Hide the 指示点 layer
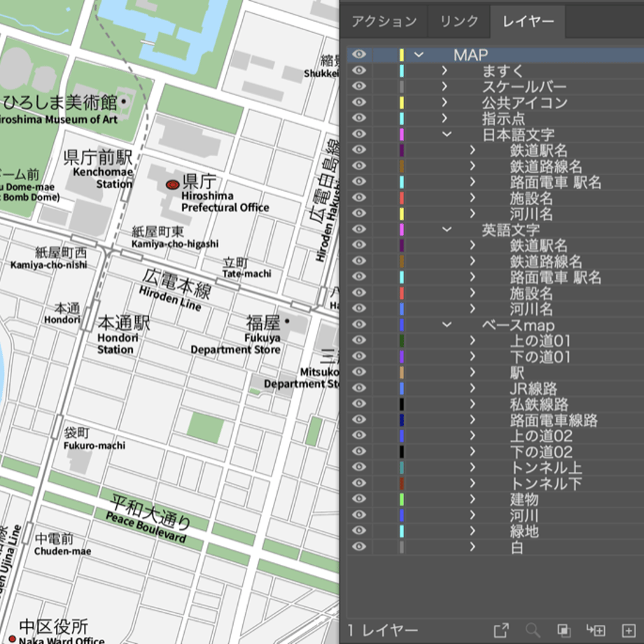The height and width of the screenshot is (644, 644). pos(359,118)
